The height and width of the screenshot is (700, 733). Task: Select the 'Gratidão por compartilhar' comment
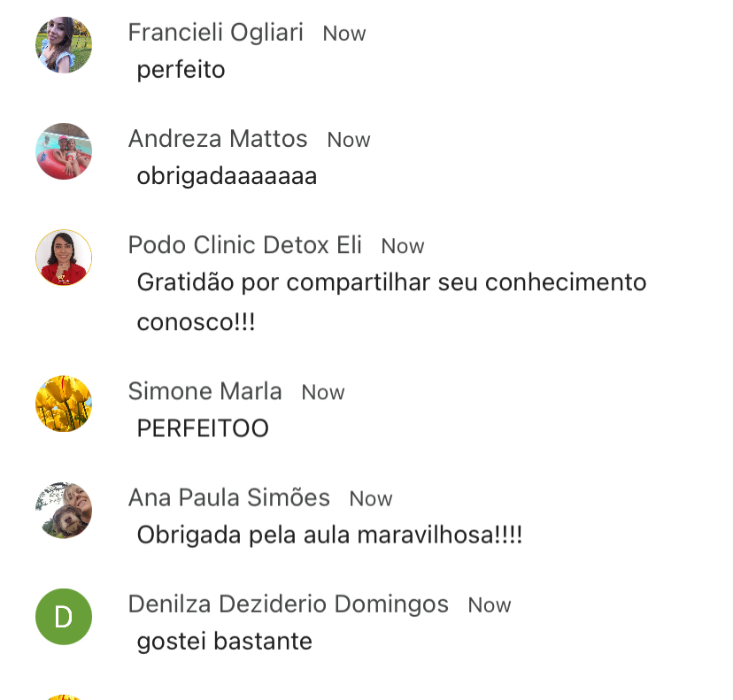point(392,303)
